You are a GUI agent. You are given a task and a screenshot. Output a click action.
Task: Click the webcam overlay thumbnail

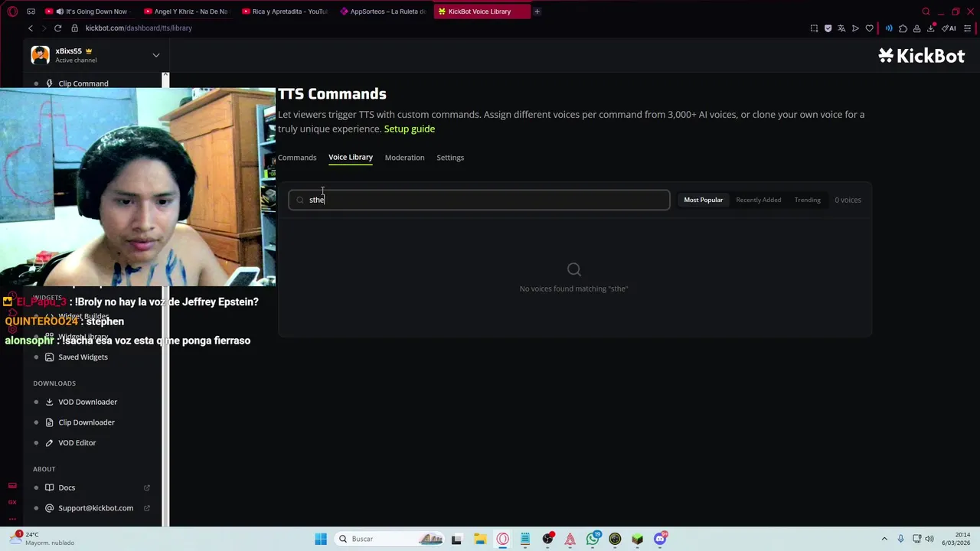click(138, 187)
